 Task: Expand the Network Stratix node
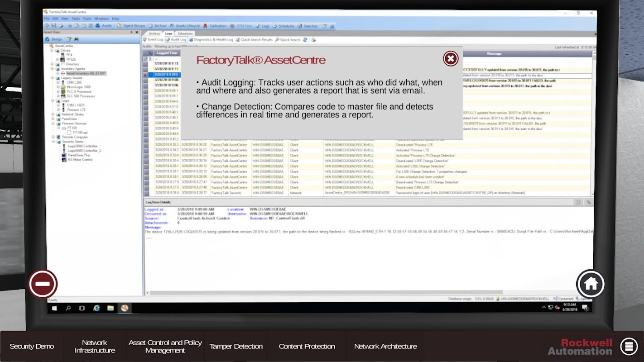(x=53, y=114)
